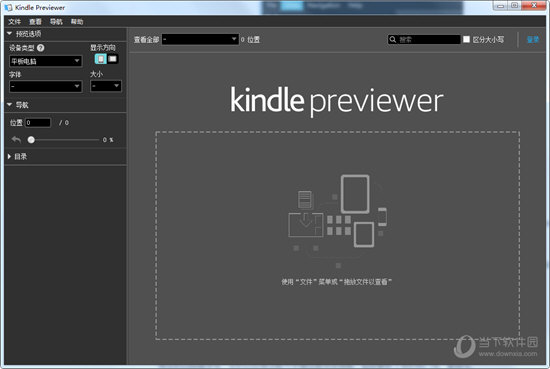Collapse the 预览选项 preview options section
Viewport: 550px width, 369px height.
pyautogui.click(x=9, y=34)
